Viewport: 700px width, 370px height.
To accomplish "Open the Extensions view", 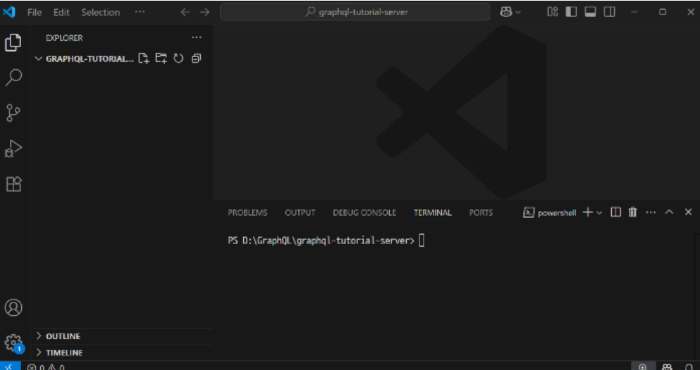I will (13, 184).
